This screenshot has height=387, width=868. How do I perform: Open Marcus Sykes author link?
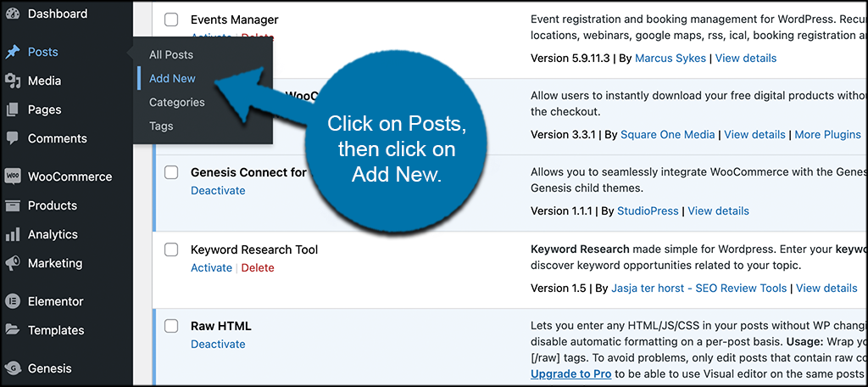670,59
